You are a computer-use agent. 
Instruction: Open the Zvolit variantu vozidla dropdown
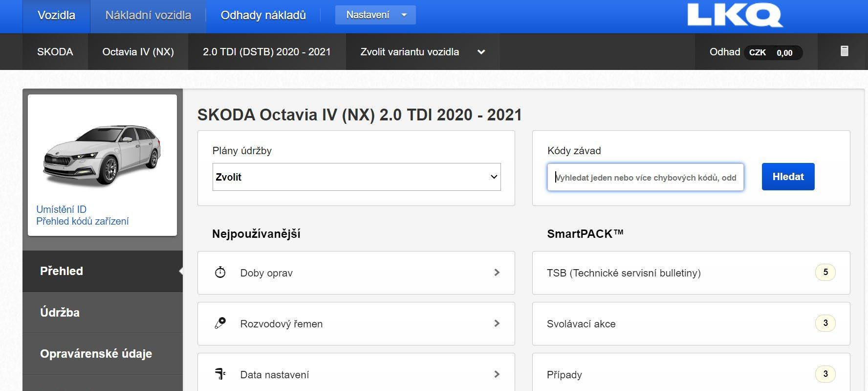coord(422,52)
